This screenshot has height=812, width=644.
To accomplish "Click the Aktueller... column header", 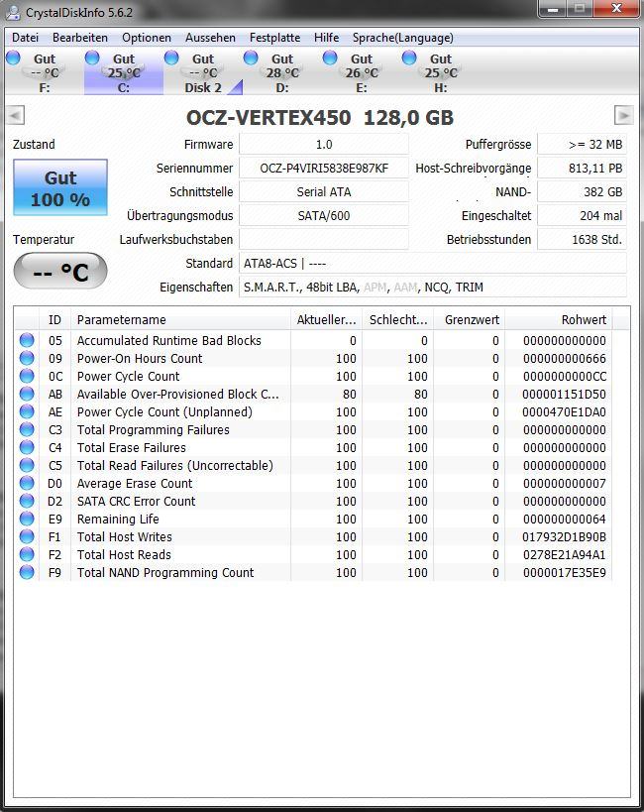I will point(327,320).
